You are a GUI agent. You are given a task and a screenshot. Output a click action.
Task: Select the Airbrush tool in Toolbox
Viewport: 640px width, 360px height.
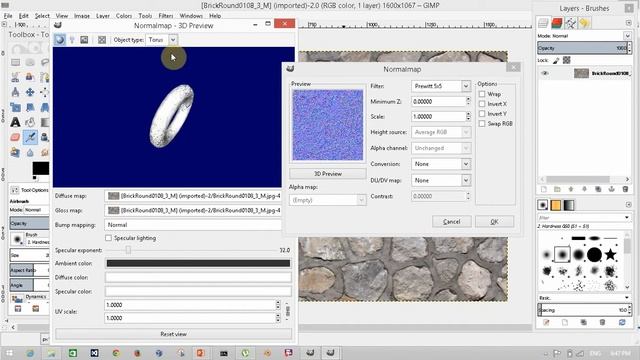pyautogui.click(x=30, y=137)
